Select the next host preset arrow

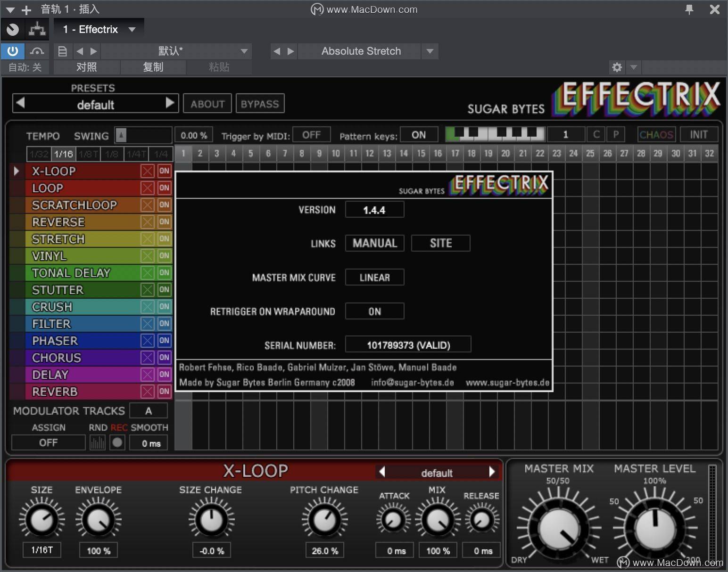click(x=93, y=51)
